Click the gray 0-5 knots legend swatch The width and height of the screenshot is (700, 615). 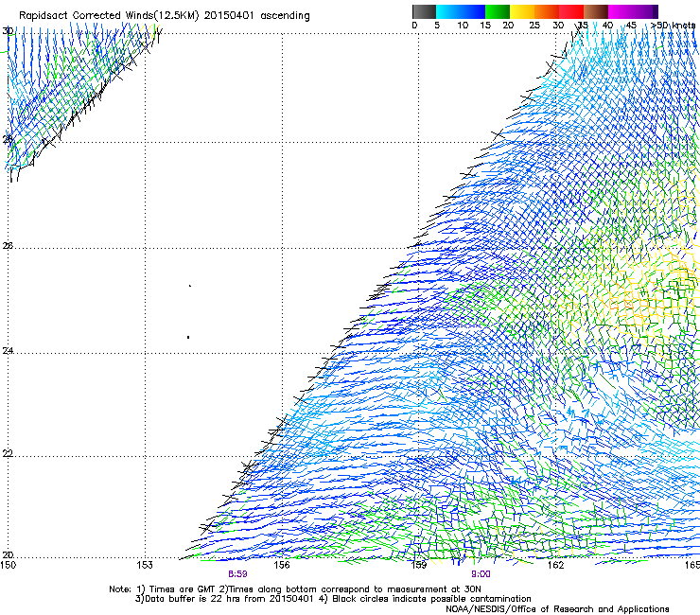pyautogui.click(x=424, y=11)
